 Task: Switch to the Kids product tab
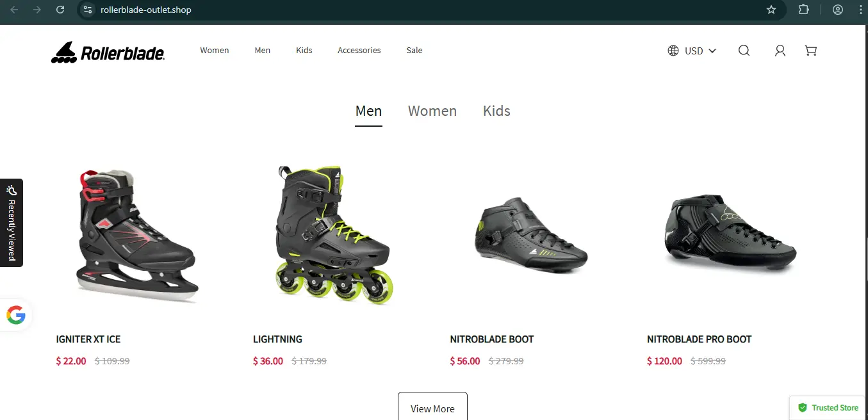point(496,111)
